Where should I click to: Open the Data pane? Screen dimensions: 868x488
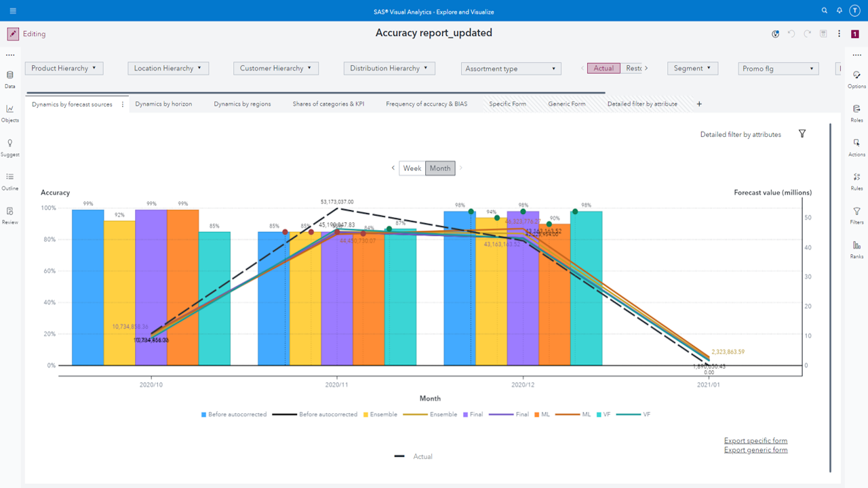(x=10, y=79)
